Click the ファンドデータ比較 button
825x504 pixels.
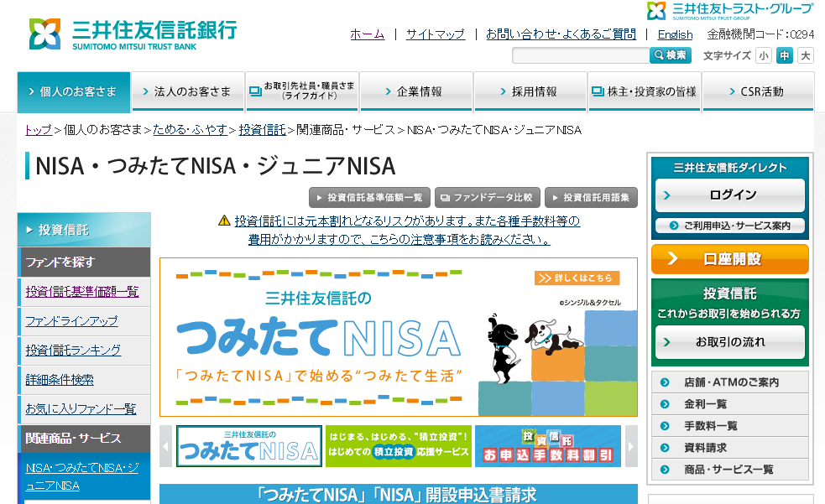[x=488, y=198]
